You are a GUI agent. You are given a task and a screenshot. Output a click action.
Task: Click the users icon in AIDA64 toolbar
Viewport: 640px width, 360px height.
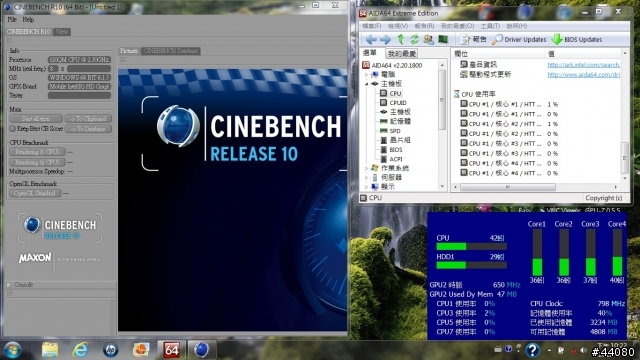[x=429, y=39]
